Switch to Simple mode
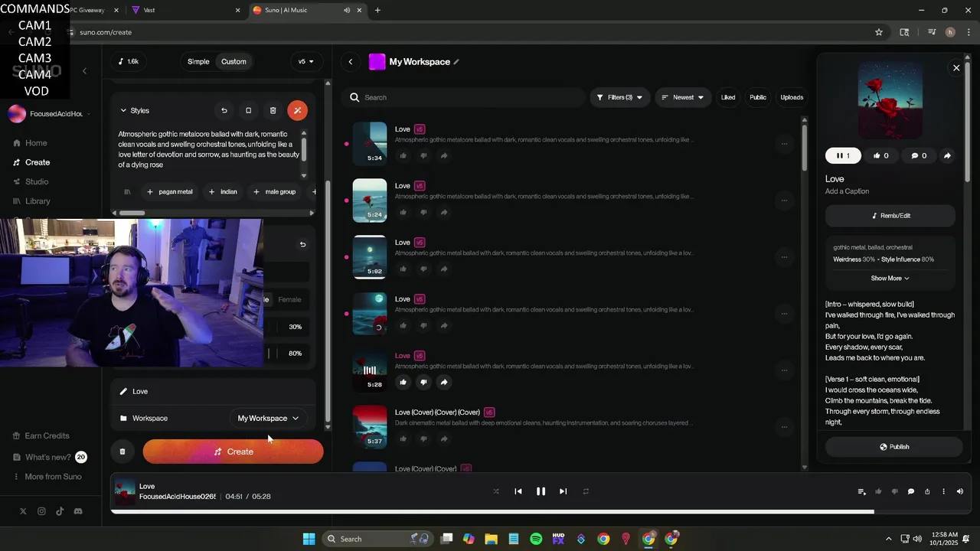Viewport: 980px width, 551px height. pos(198,62)
